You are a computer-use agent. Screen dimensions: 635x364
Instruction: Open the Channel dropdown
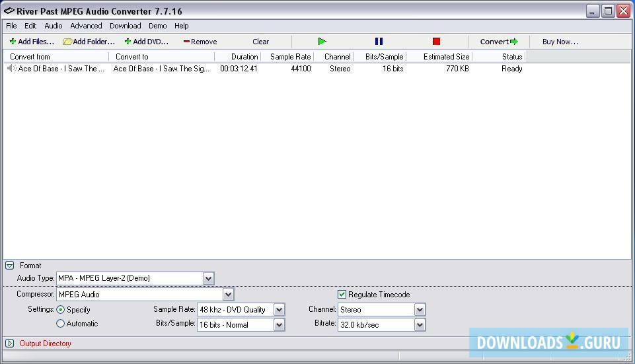click(x=420, y=310)
